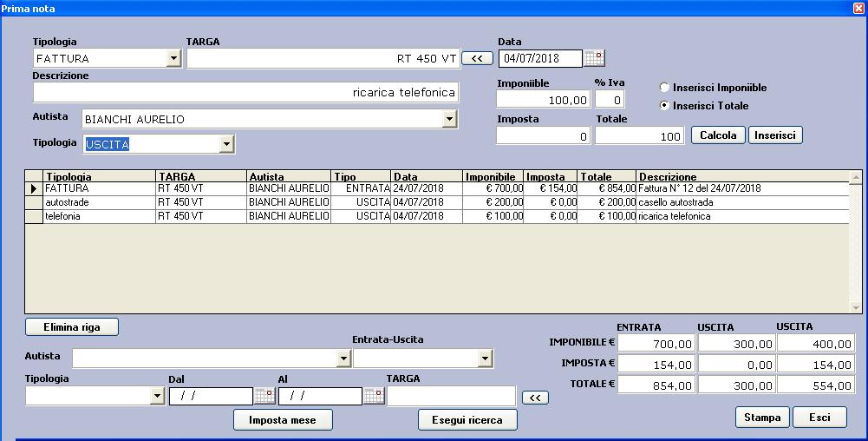Click telefonia cell in table
Image resolution: width=868 pixels, height=441 pixels.
tap(100, 216)
